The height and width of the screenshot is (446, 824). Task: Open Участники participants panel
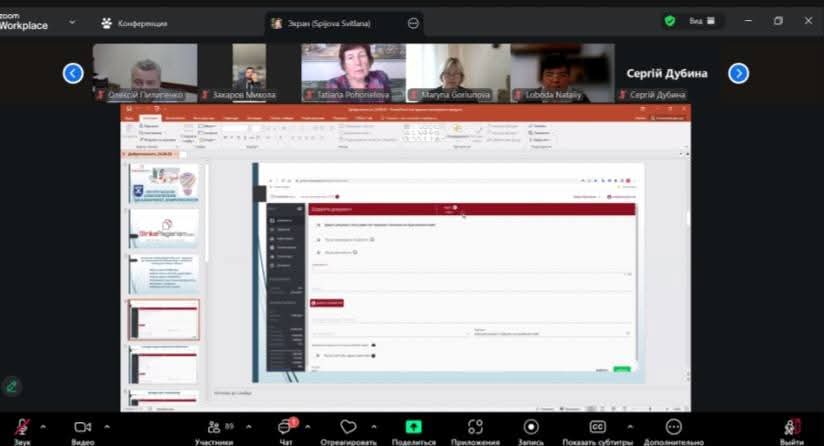(x=214, y=427)
